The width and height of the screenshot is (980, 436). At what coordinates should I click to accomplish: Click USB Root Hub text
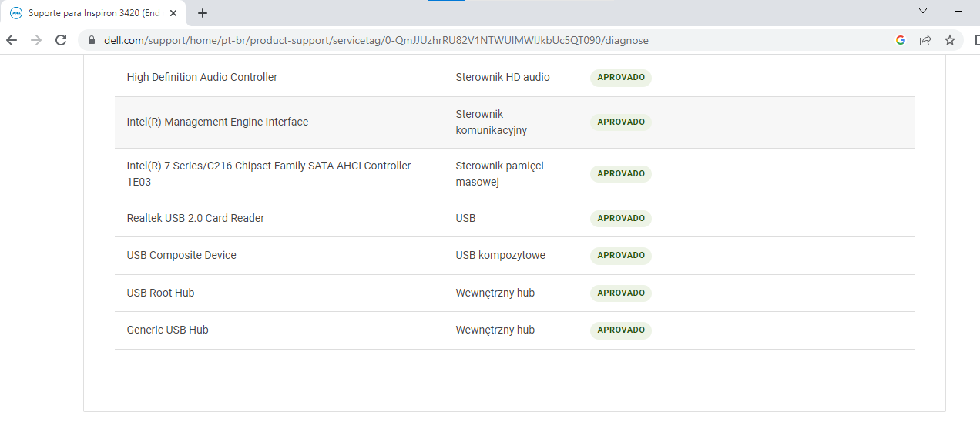coord(160,293)
